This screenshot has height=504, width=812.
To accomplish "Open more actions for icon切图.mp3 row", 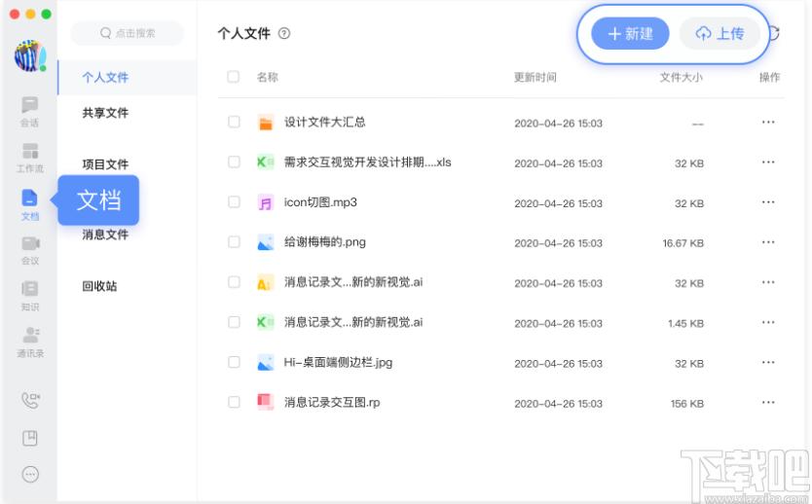I will click(768, 202).
